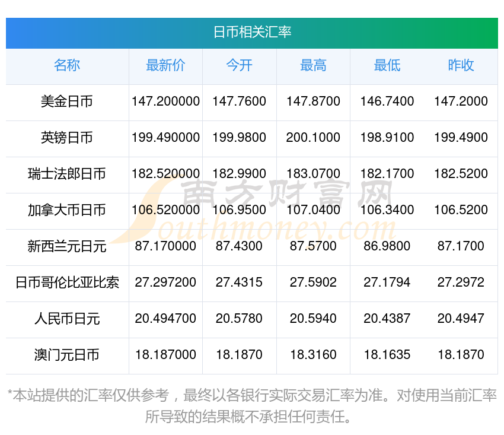504x435 pixels.
Task: Click open value 147.7600
Action: [x=239, y=101]
